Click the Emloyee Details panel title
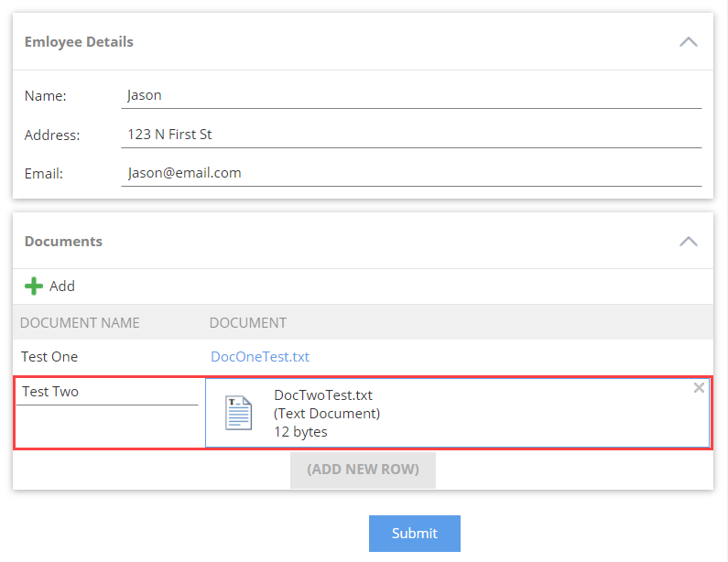Image resolution: width=728 pixels, height=562 pixels. tap(79, 42)
